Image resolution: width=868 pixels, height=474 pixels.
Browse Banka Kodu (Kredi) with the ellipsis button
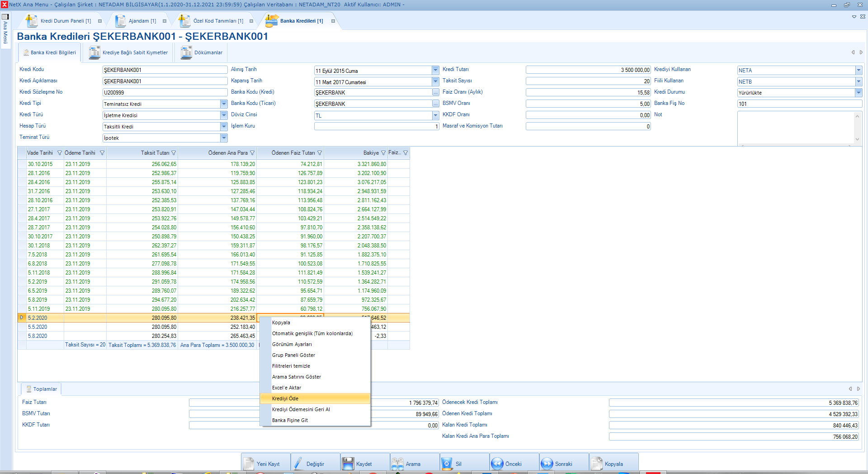(435, 92)
